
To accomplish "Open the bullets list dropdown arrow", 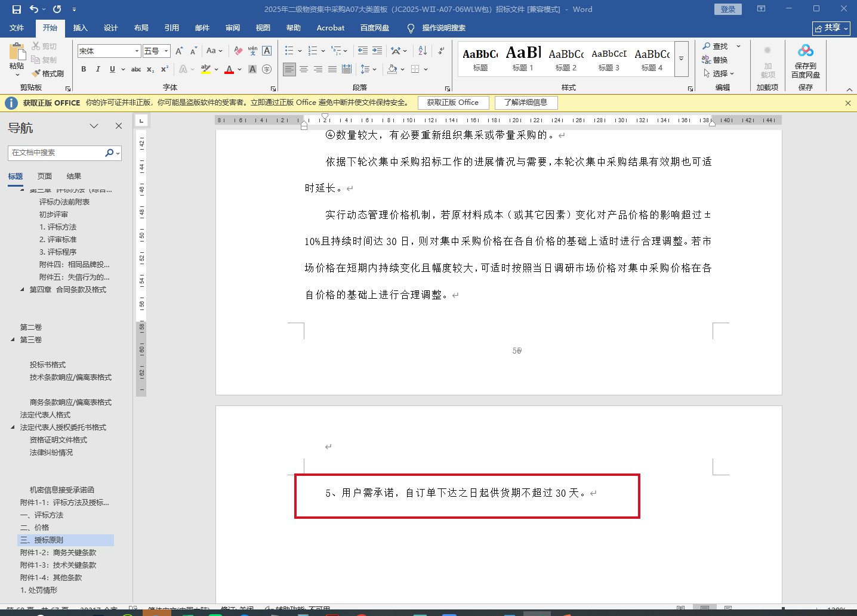I will [x=300, y=51].
